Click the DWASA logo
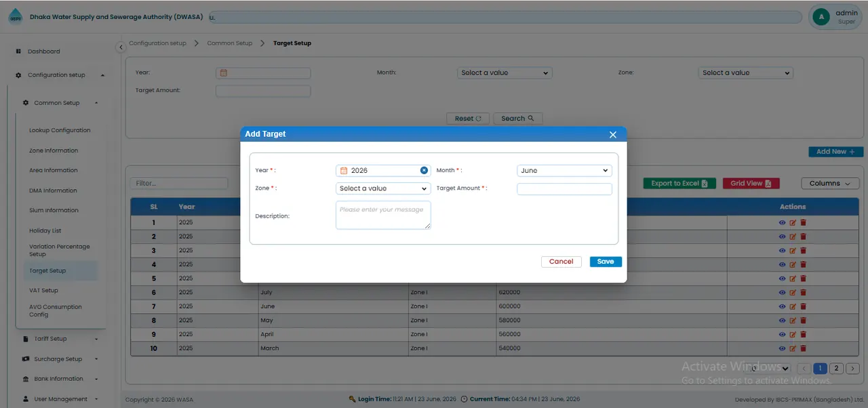Screen dimensions: 868x408 click(x=15, y=17)
